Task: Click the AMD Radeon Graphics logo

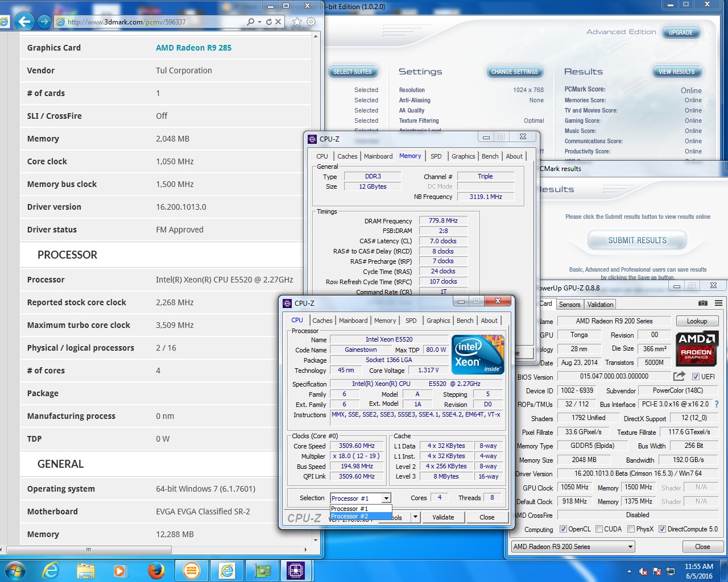Action: (x=696, y=349)
